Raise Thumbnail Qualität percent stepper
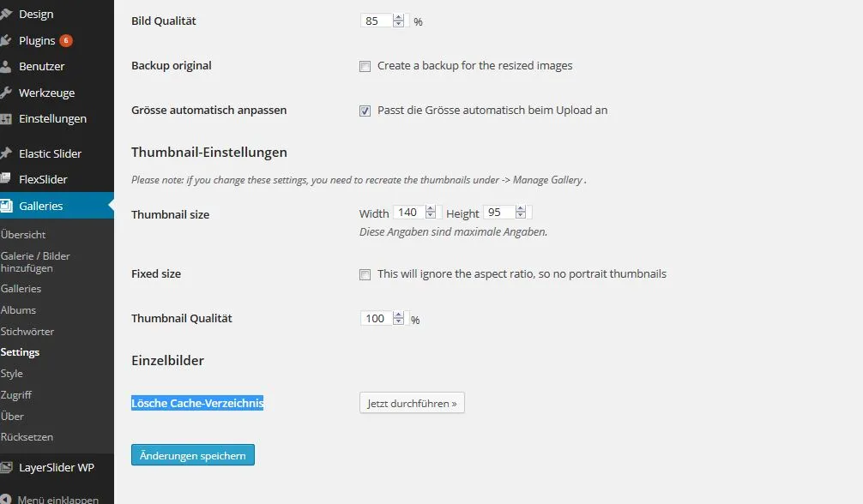Image resolution: width=863 pixels, height=504 pixels. [x=399, y=315]
